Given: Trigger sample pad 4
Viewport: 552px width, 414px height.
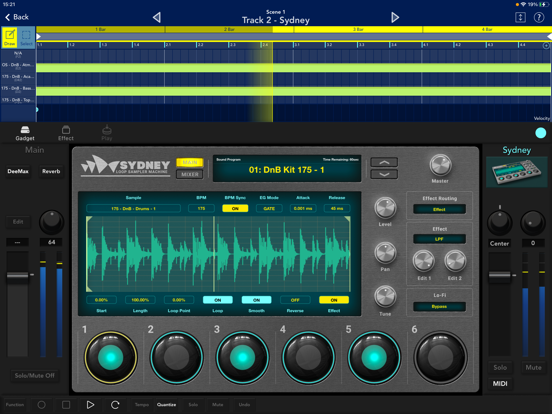Looking at the screenshot, I should point(308,357).
